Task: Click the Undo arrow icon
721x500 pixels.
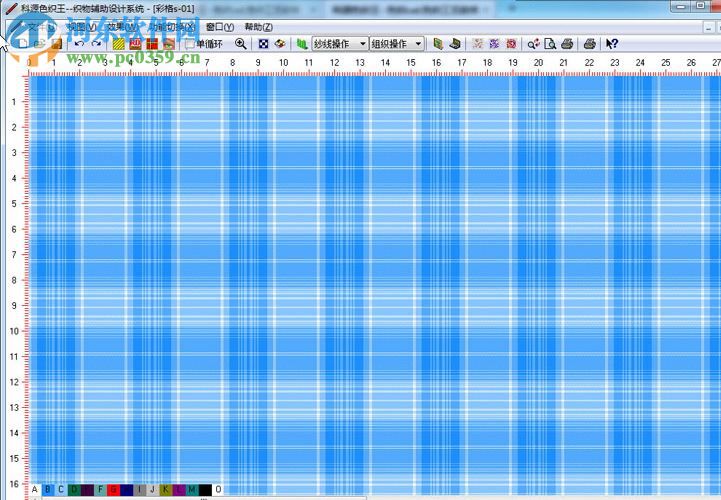Action: click(x=80, y=44)
